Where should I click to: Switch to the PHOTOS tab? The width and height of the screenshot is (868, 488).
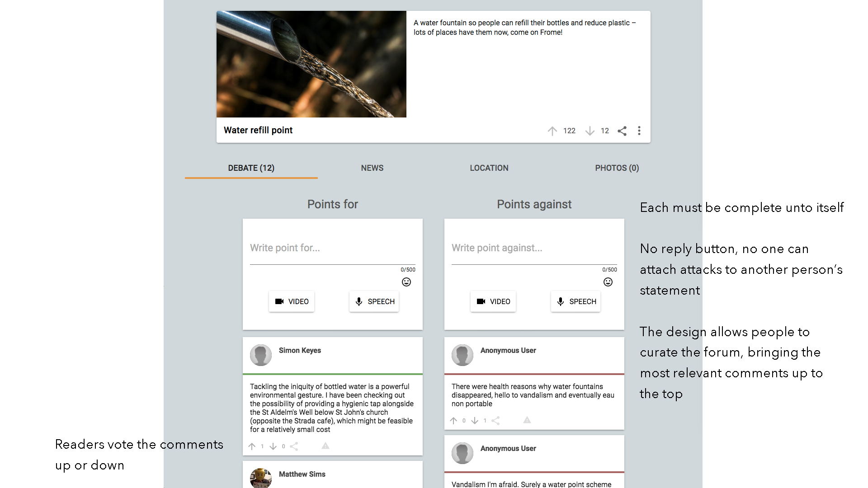617,168
